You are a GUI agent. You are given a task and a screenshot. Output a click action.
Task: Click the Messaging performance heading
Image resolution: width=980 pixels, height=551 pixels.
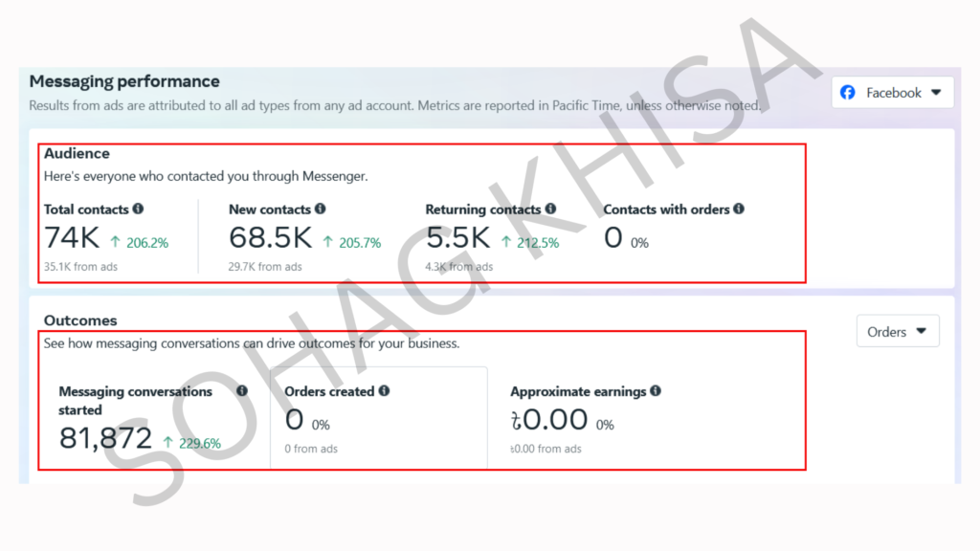[x=124, y=81]
